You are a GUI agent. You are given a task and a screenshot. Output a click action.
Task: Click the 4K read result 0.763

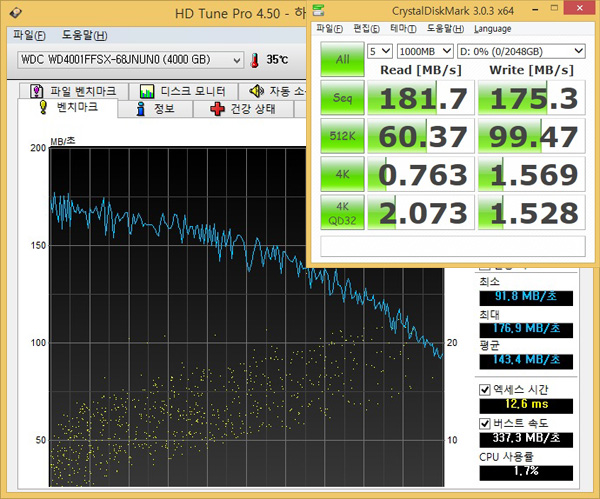click(421, 174)
